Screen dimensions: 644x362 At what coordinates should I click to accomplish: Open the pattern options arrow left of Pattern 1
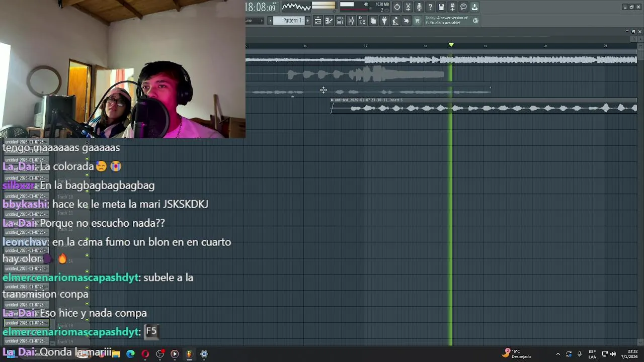pyautogui.click(x=270, y=21)
